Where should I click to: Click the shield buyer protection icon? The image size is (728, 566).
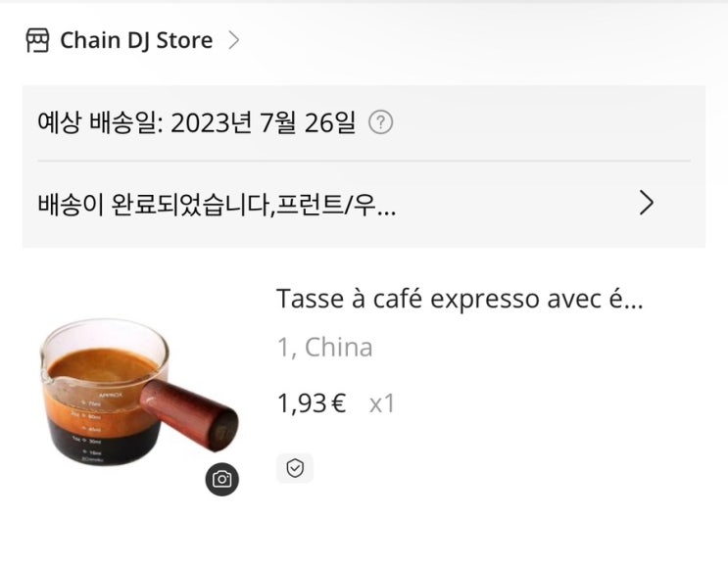click(295, 468)
